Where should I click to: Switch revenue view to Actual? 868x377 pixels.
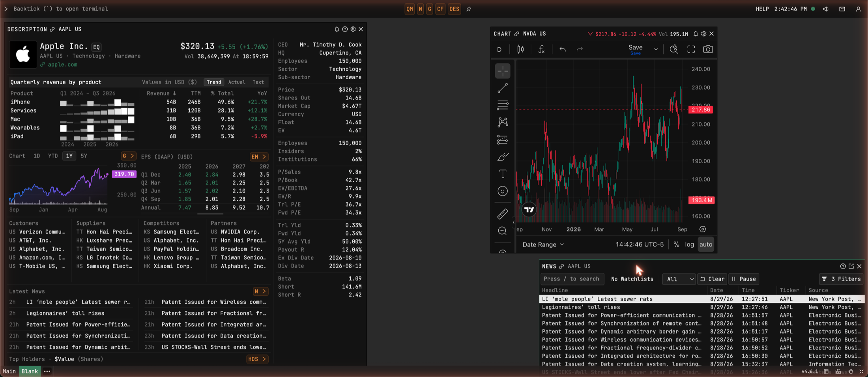[x=237, y=82]
